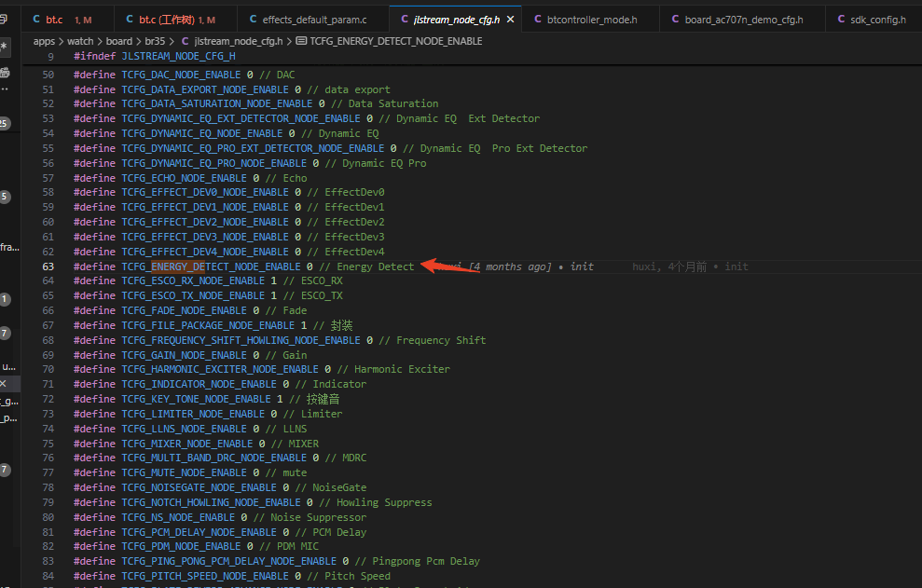Viewport: 922px width, 588px height.
Task: Click the board breadcrumb segment
Action: [118, 41]
